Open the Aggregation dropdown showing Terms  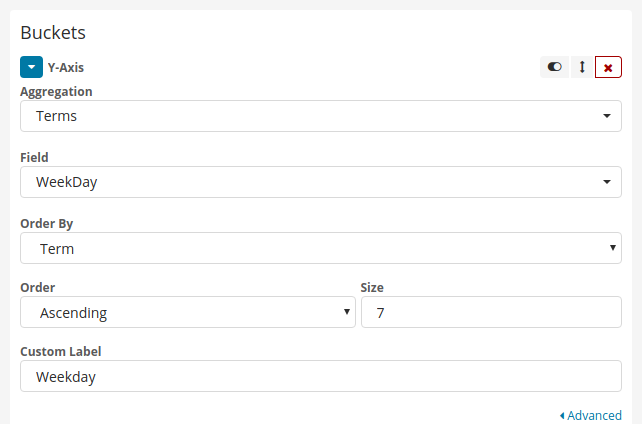point(321,116)
